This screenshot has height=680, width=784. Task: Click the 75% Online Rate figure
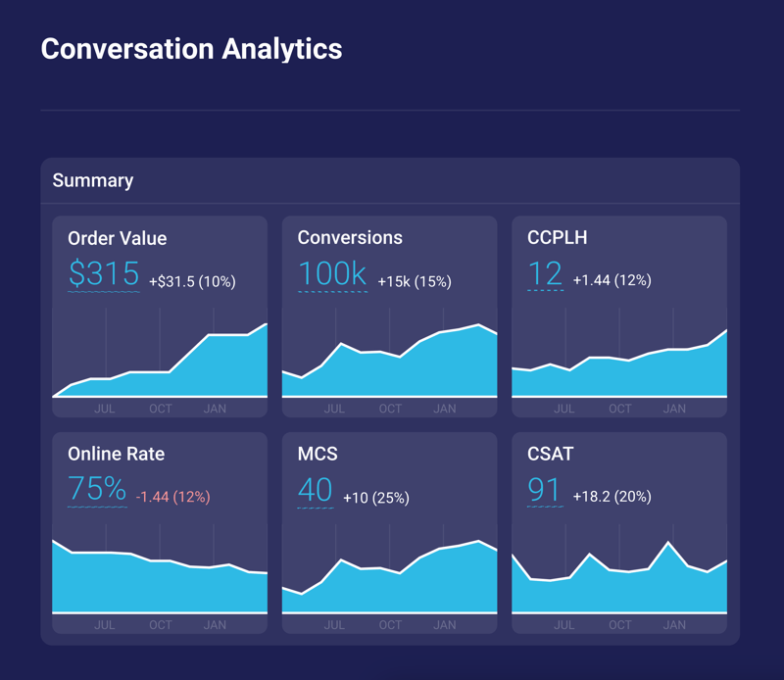[97, 489]
